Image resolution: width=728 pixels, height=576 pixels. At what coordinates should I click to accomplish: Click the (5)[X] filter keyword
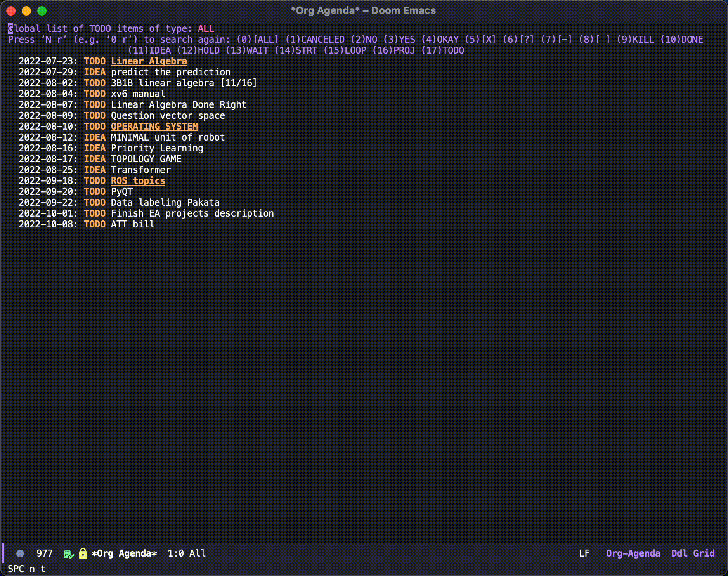480,40
